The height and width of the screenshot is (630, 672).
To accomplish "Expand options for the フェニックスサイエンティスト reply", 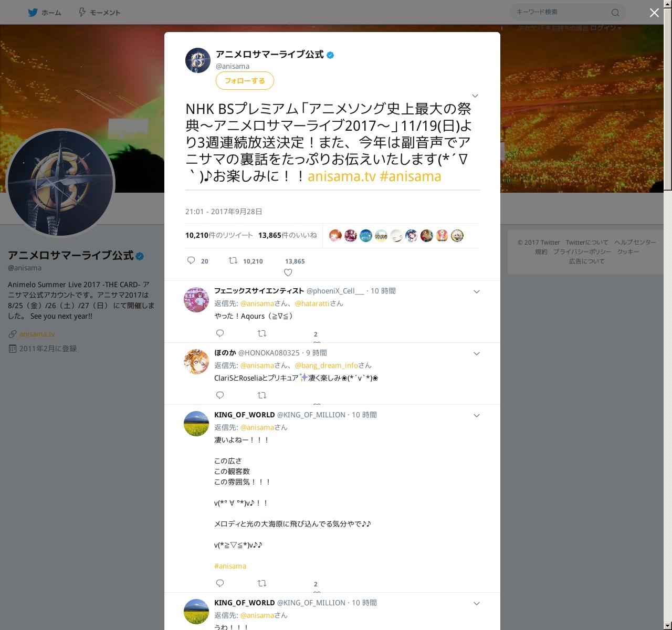I will [477, 291].
